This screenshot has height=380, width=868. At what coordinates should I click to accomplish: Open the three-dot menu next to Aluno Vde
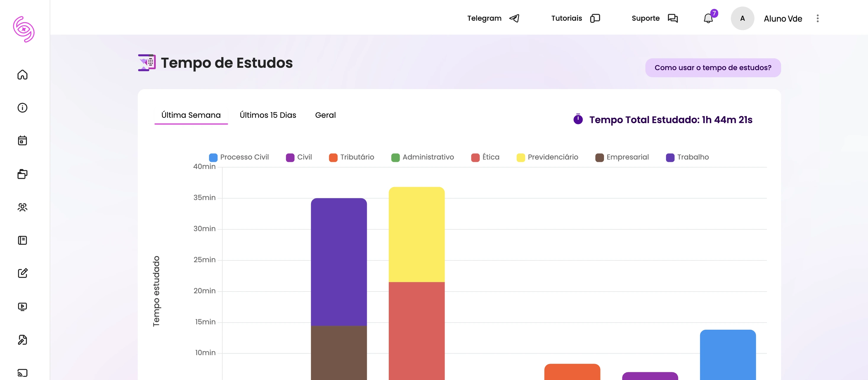click(x=817, y=19)
